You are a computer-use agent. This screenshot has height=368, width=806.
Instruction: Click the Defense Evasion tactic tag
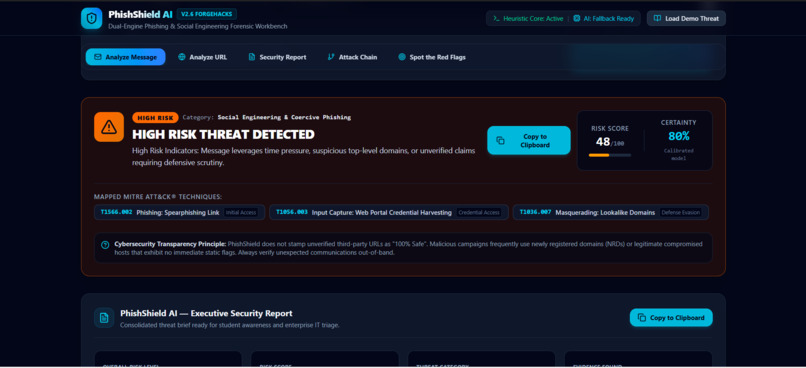[x=681, y=212]
